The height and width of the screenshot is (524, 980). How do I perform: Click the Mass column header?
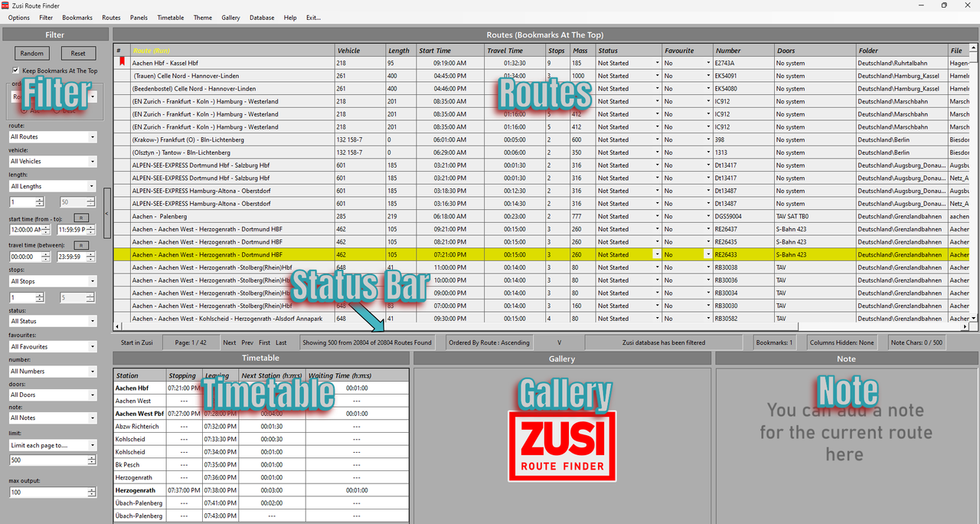pyautogui.click(x=582, y=51)
